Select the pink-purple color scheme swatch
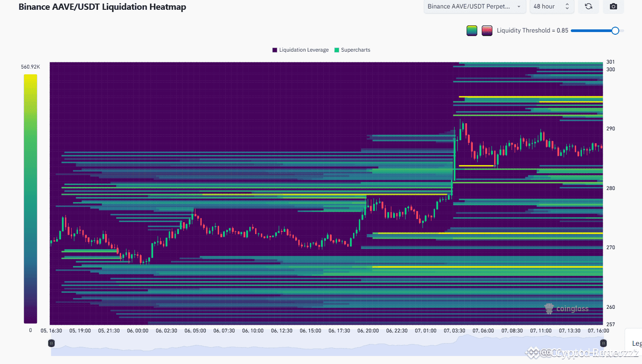 coord(487,31)
